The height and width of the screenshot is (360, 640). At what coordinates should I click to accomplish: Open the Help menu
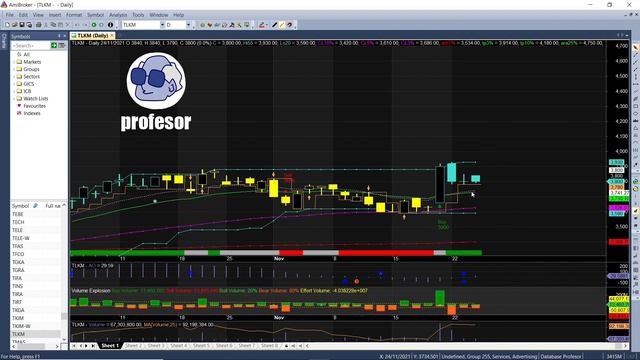(178, 15)
